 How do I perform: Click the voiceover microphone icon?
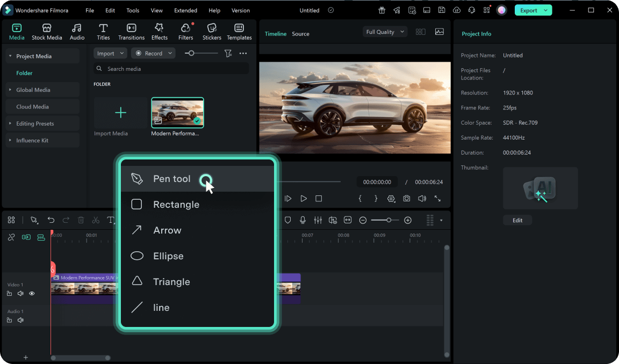pos(303,220)
